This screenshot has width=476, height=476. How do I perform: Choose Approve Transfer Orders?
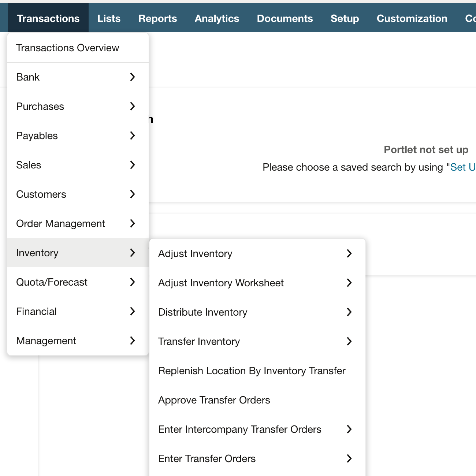point(257,400)
